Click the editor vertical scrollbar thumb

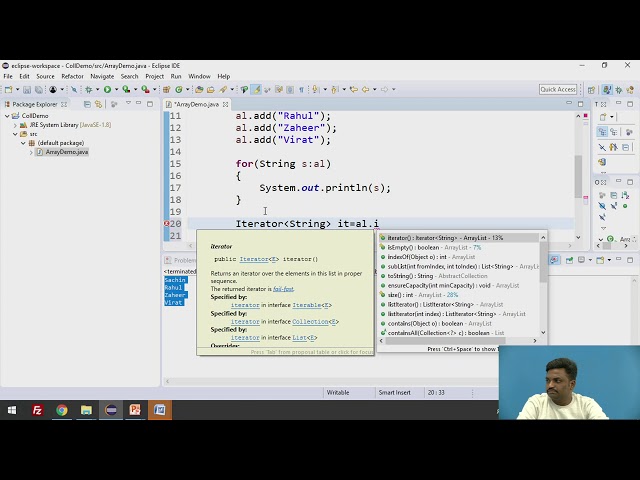(578, 177)
